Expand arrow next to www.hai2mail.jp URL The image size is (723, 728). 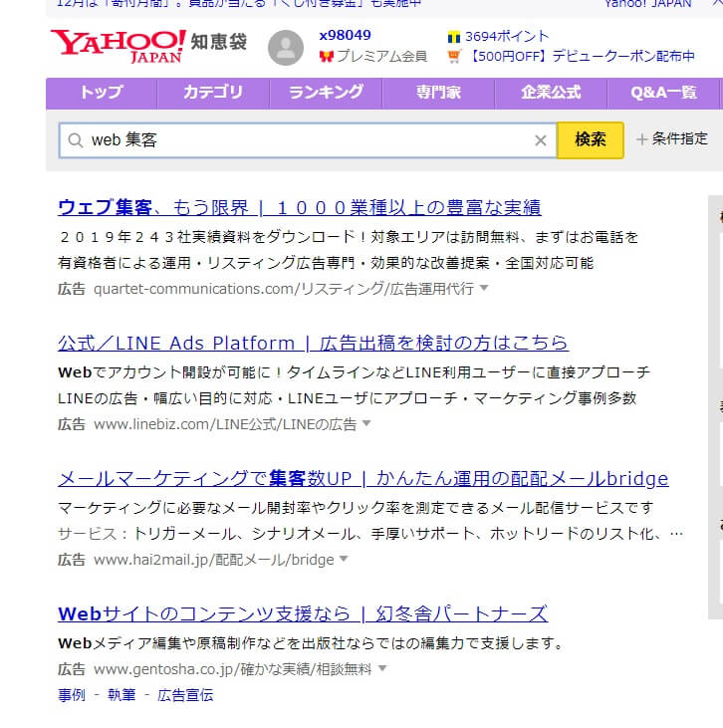tap(344, 559)
